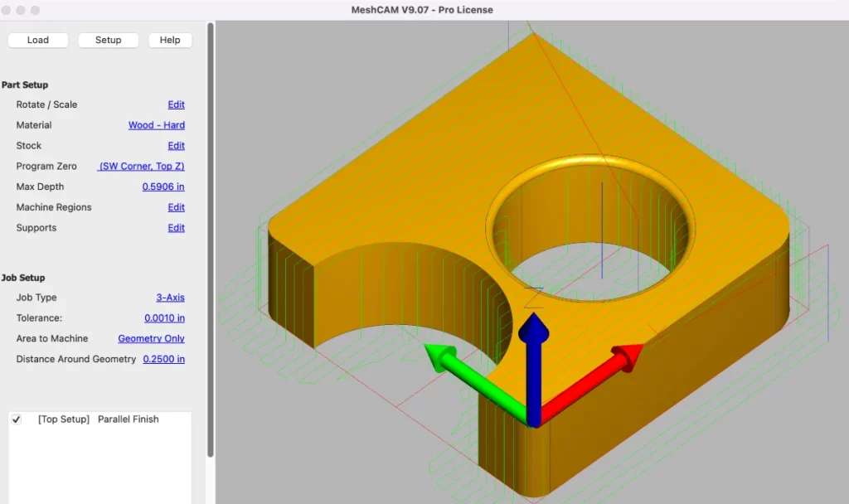Edit the Stock settings
The height and width of the screenshot is (504, 849).
(x=176, y=145)
